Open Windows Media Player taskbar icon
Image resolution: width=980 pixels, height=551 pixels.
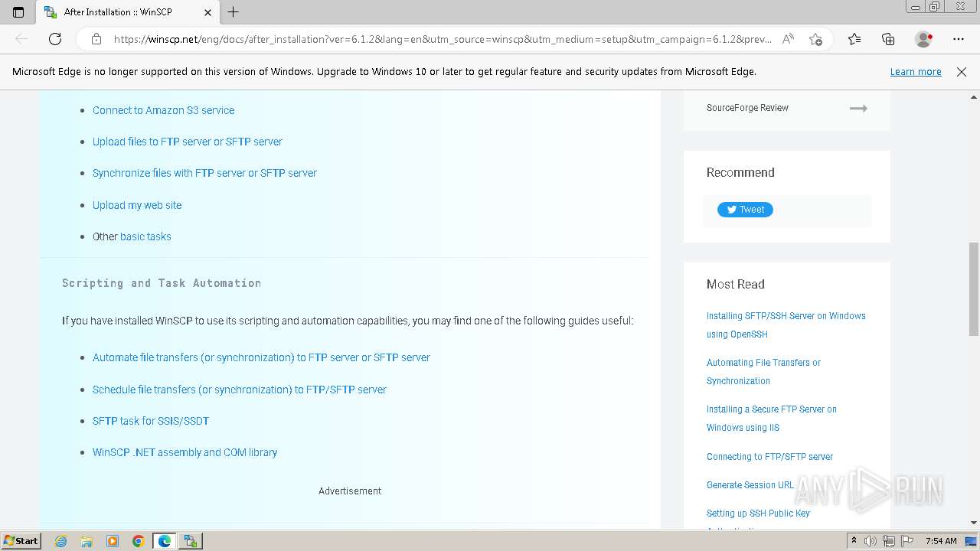pos(113,541)
